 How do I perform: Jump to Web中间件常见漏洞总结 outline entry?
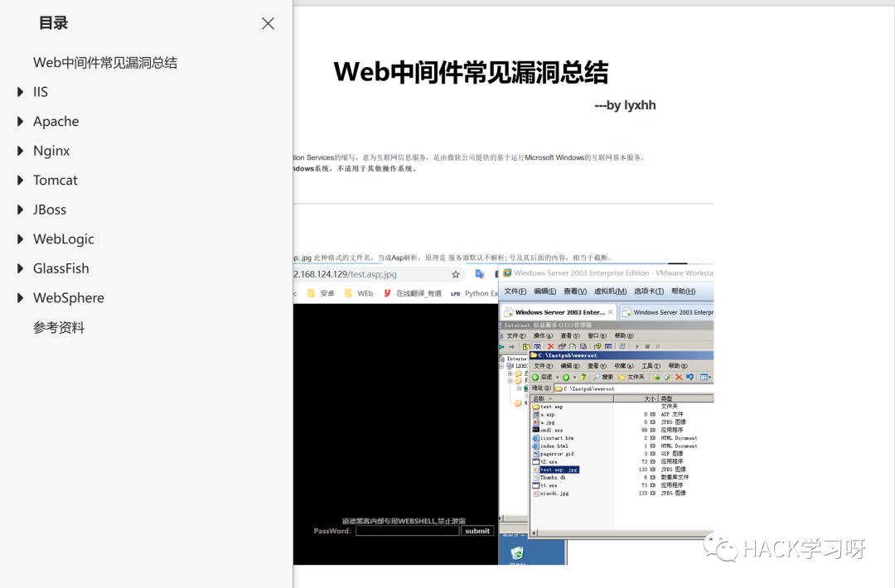tap(105, 63)
